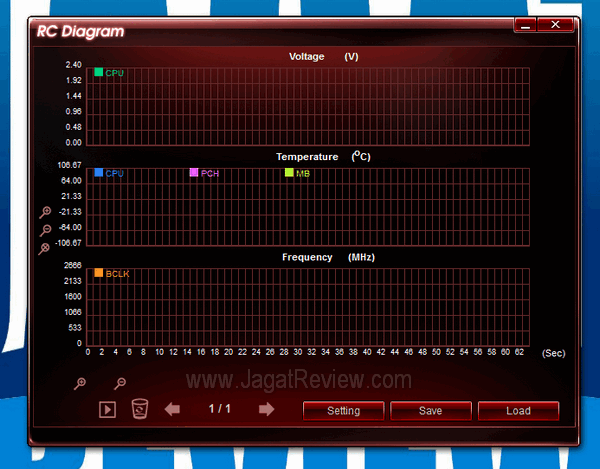
Task: Toggle the orange BCLK frequency legend
Action: click(x=99, y=273)
